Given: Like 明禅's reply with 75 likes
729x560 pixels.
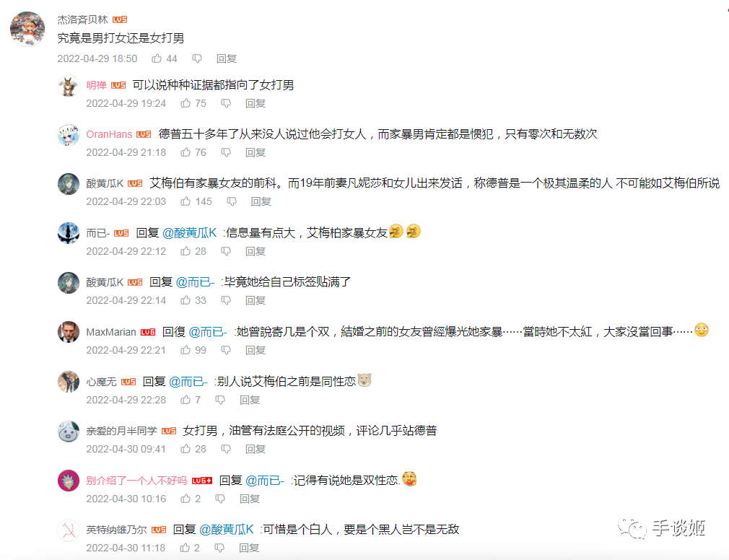Looking at the screenshot, I should [x=185, y=103].
